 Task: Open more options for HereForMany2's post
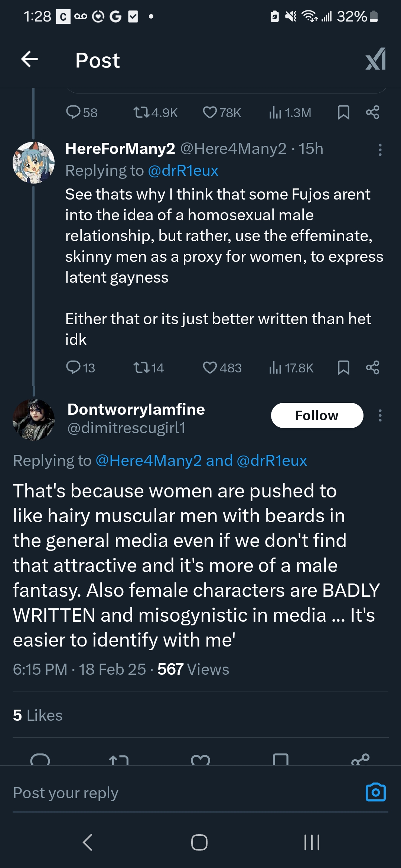(x=380, y=150)
